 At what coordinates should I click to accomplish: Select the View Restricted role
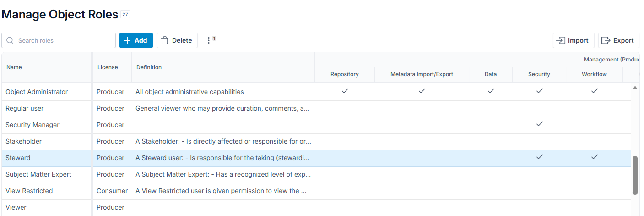point(29,191)
